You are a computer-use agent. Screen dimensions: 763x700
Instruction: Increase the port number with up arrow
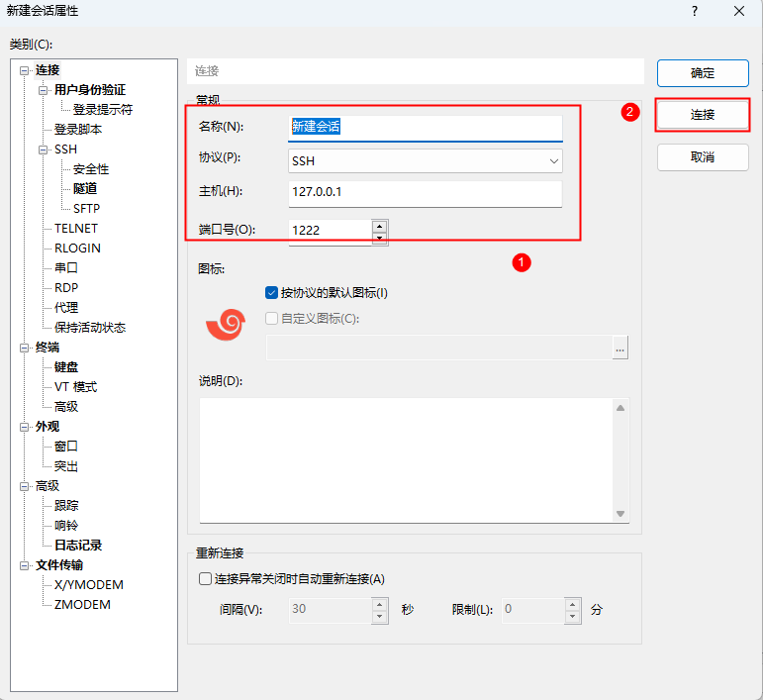click(x=380, y=227)
